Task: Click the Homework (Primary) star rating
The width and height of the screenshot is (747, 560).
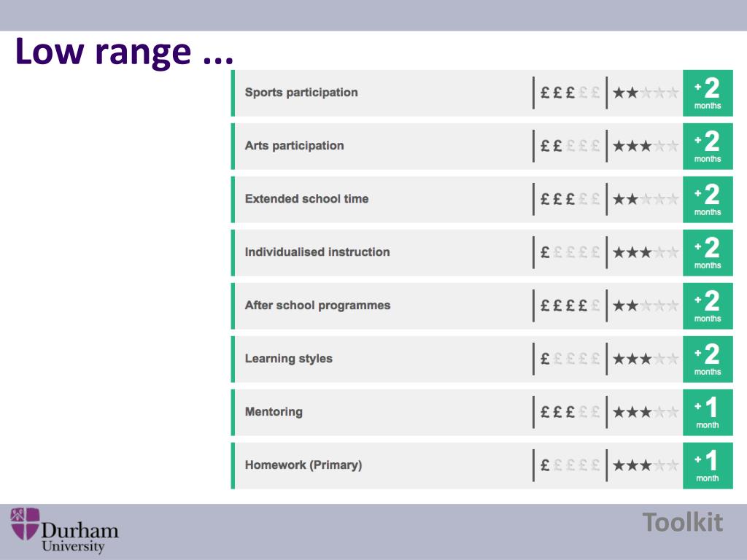Action: coord(646,465)
